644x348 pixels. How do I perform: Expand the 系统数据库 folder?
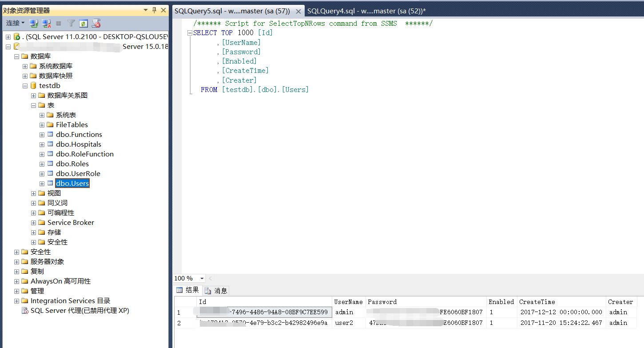[x=25, y=66]
